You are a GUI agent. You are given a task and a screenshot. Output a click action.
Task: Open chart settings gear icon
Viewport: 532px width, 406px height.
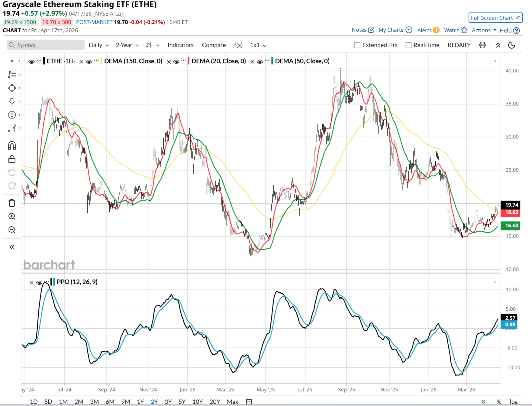coord(482,45)
